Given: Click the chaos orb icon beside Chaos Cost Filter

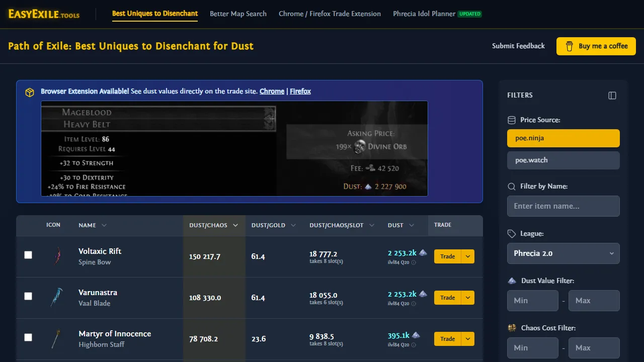Looking at the screenshot, I should (x=512, y=327).
